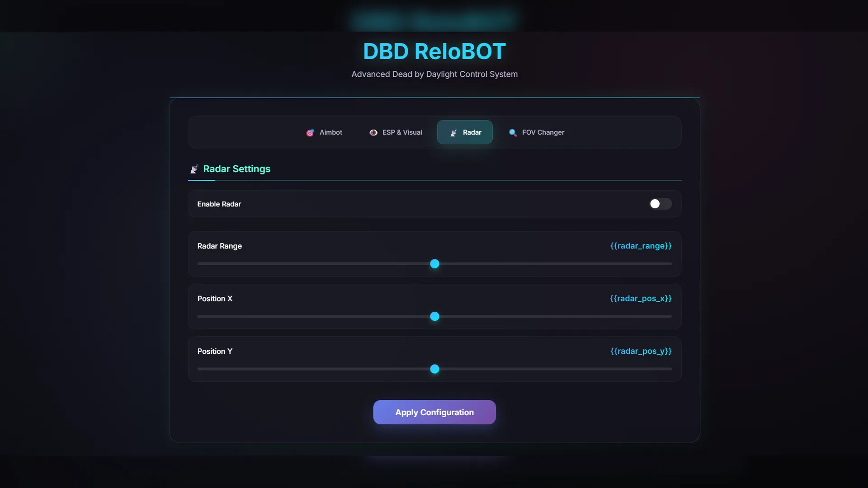Click the Position X slider handle
Viewport: 868px width, 488px height.
pos(434,316)
